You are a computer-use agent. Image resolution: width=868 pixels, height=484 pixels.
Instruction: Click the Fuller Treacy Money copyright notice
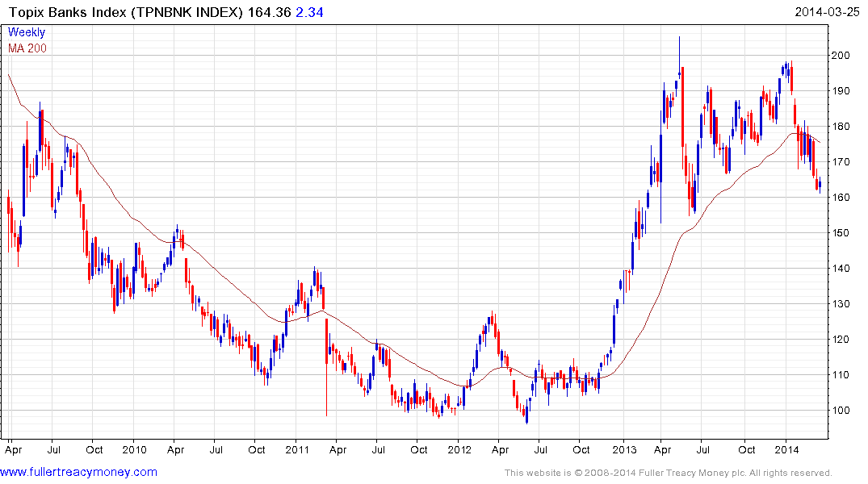[668, 473]
